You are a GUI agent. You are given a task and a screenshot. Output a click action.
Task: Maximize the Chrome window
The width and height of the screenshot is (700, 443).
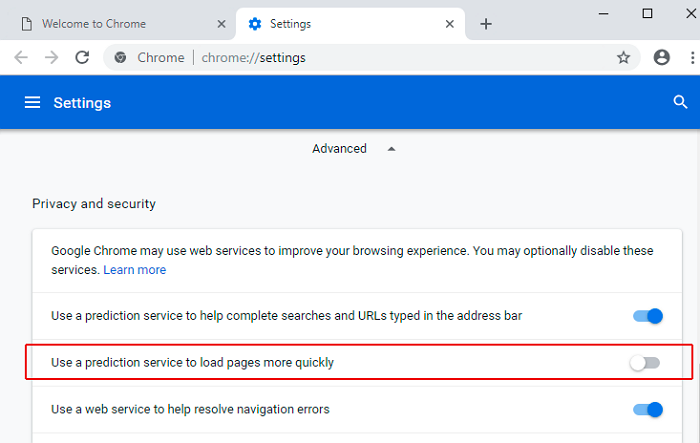647,13
